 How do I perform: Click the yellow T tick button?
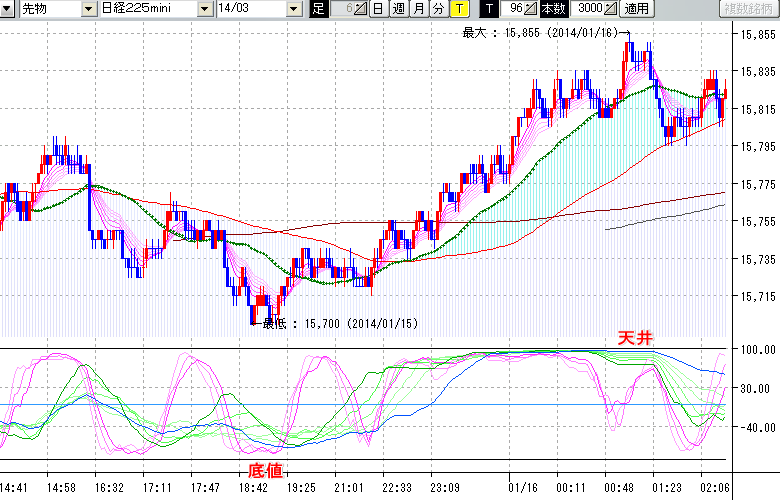pos(458,9)
